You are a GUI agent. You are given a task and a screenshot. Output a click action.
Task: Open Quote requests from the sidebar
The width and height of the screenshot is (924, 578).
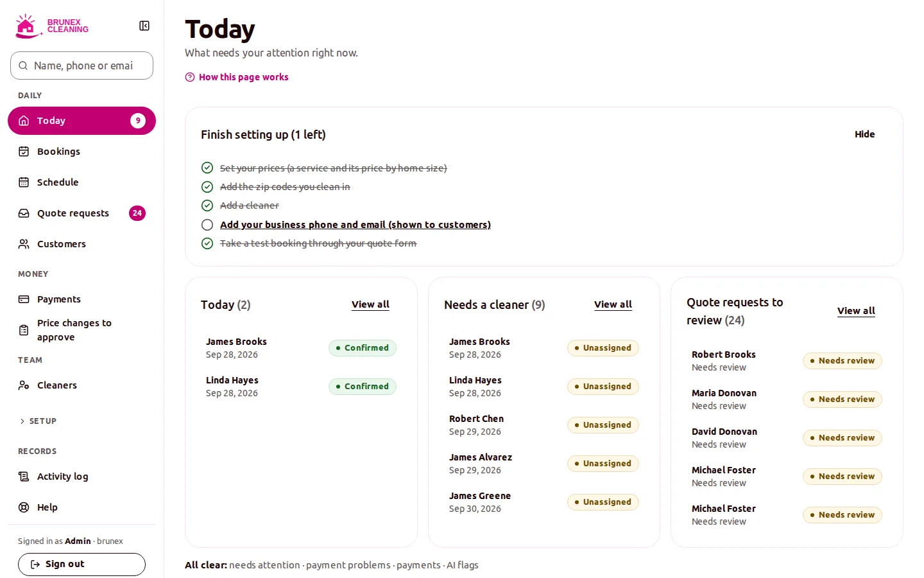click(81, 213)
